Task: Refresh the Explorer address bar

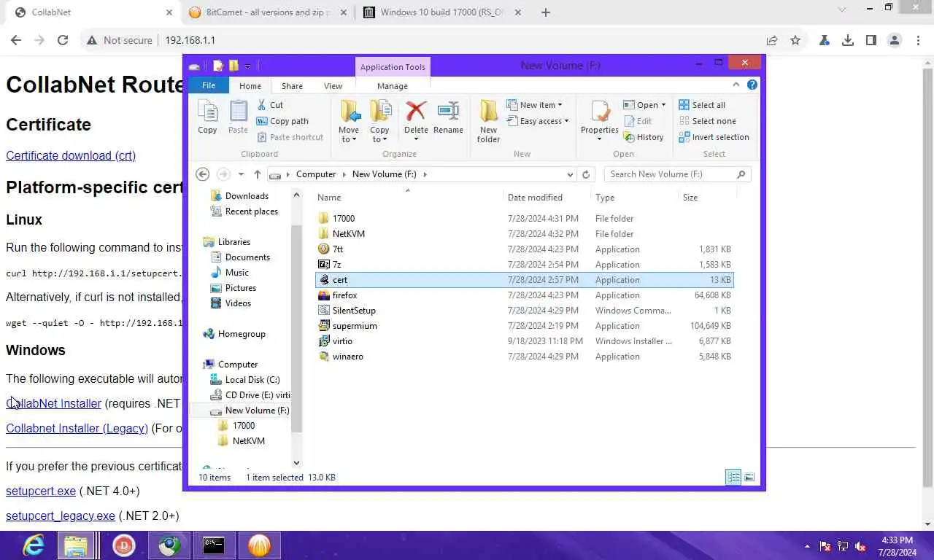Action: (586, 174)
